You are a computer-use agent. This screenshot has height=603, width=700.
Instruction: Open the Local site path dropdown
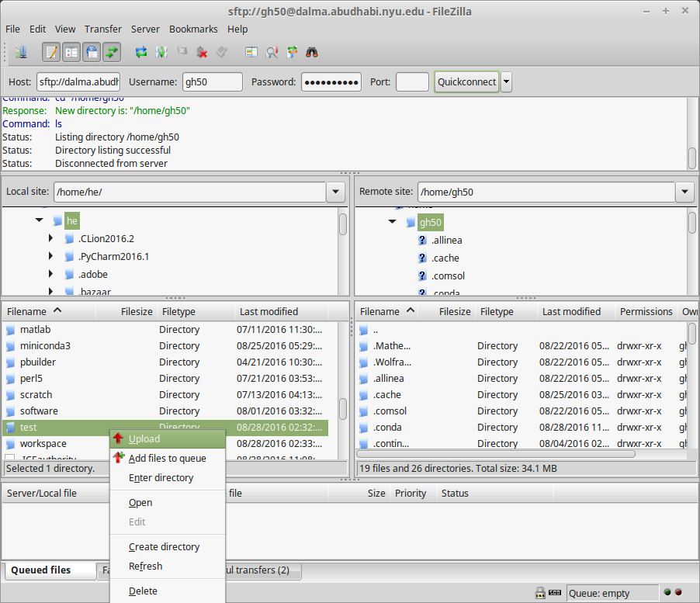[335, 192]
